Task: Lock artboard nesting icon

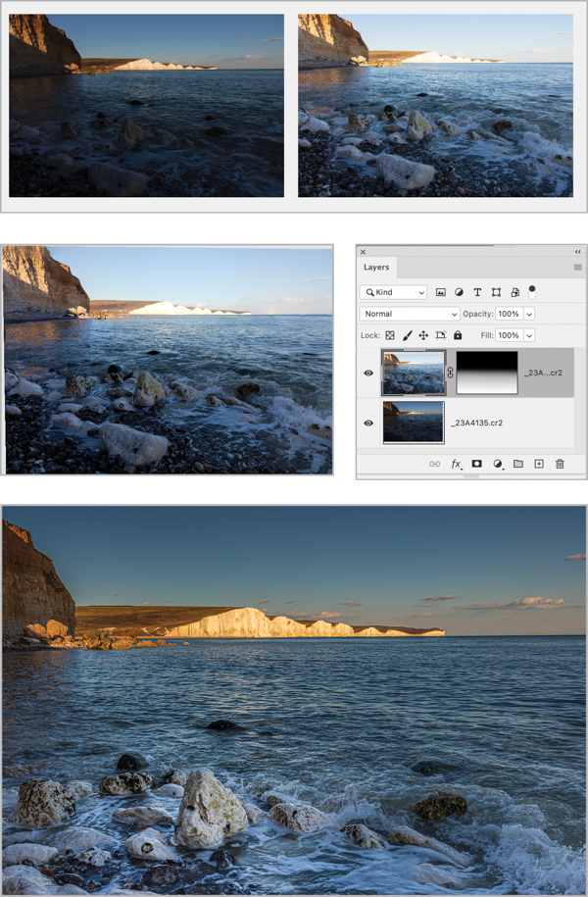Action: tap(440, 336)
